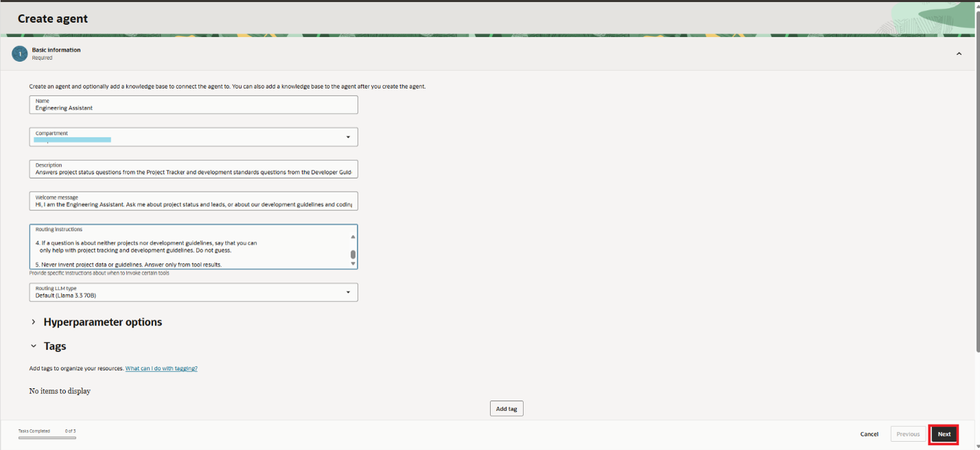Click the 'Create agent' page title

pos(53,19)
